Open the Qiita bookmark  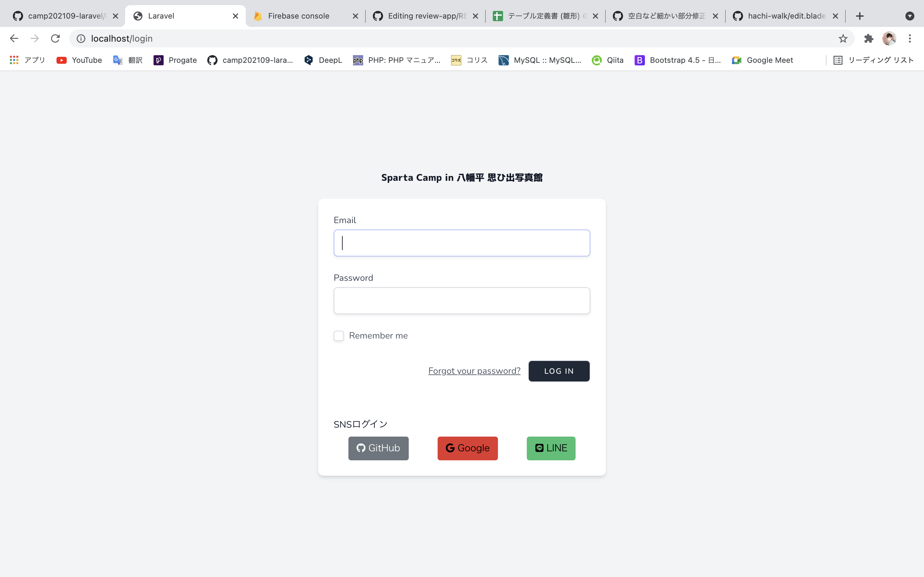tap(607, 60)
